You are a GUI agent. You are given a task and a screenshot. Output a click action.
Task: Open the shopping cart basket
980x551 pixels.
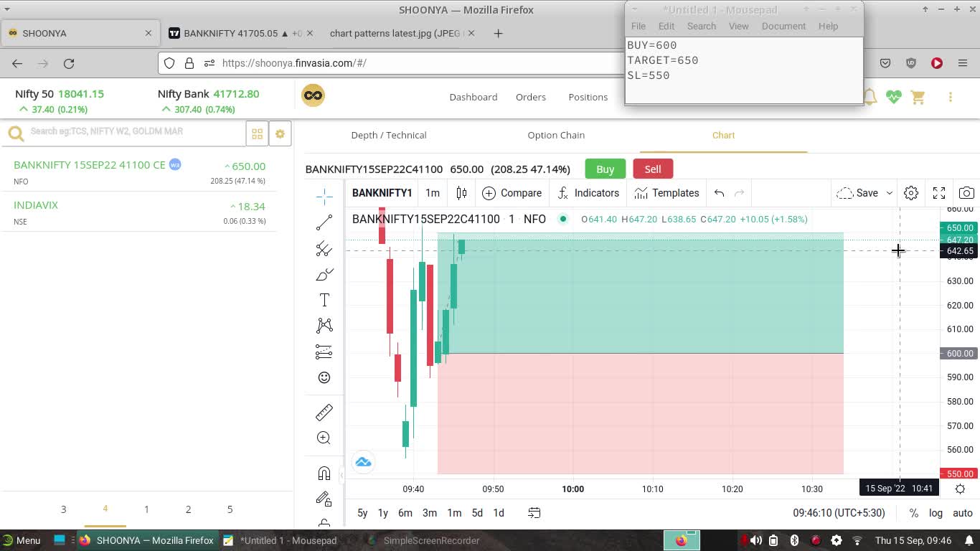[918, 97]
